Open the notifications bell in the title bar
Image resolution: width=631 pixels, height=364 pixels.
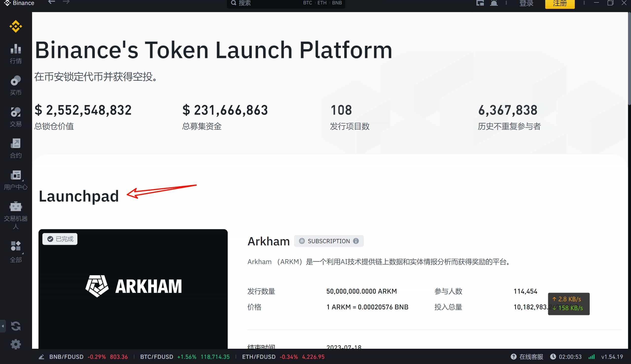click(x=494, y=3)
